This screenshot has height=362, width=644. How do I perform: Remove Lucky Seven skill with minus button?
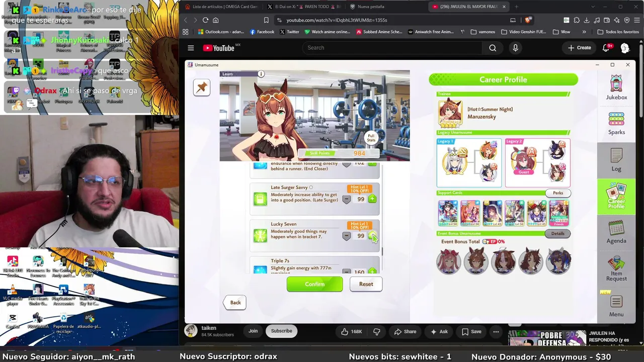point(346,236)
